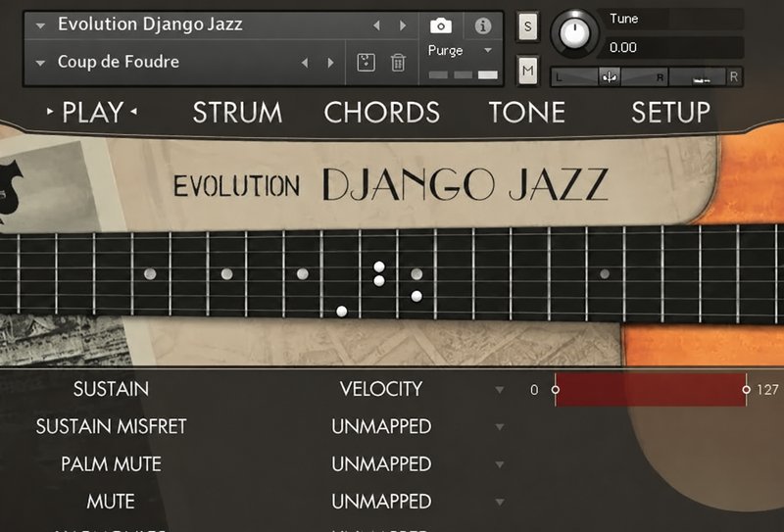Image resolution: width=784 pixels, height=532 pixels.
Task: Click the output volume slider beside pan
Action: pos(698,77)
